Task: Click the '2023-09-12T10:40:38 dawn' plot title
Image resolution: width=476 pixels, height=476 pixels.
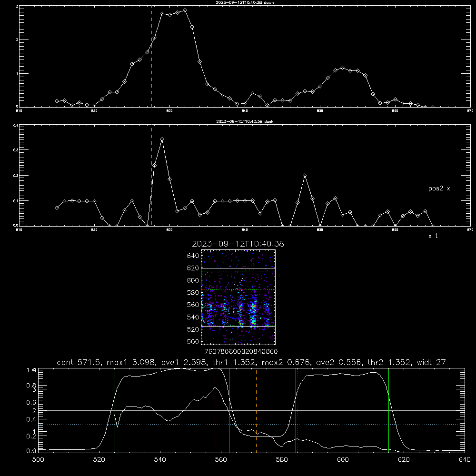Action: (x=245, y=2)
